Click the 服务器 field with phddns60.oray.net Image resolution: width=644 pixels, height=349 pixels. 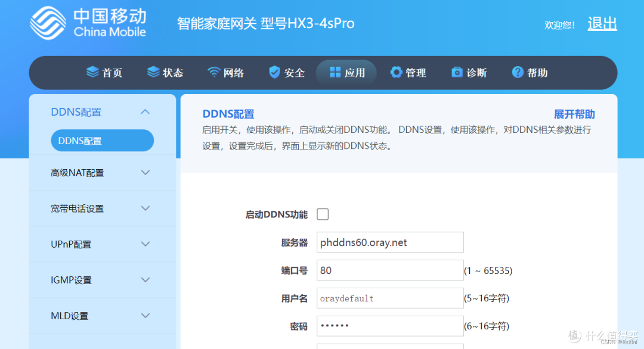point(390,242)
